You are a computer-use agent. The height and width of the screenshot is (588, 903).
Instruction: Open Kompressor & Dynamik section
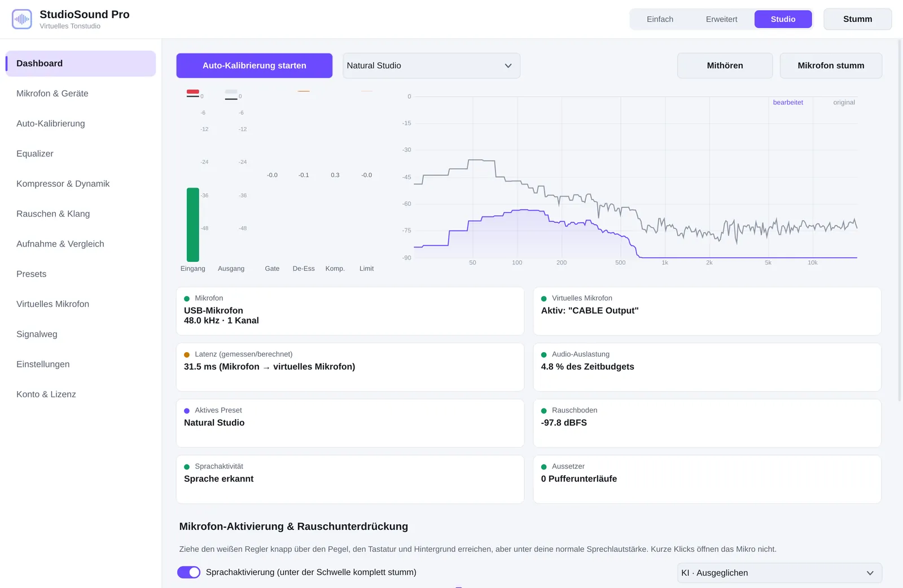tap(81, 184)
